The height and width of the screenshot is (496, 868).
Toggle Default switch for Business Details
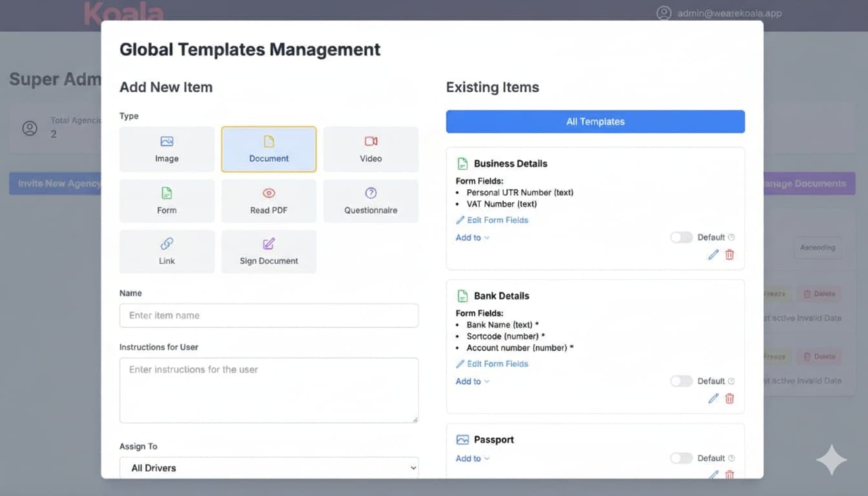(681, 238)
